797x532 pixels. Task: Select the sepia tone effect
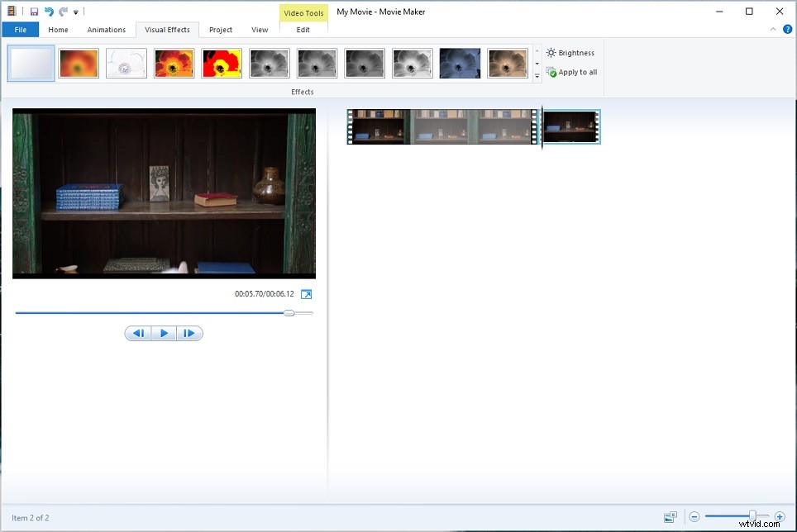pyautogui.click(x=507, y=63)
